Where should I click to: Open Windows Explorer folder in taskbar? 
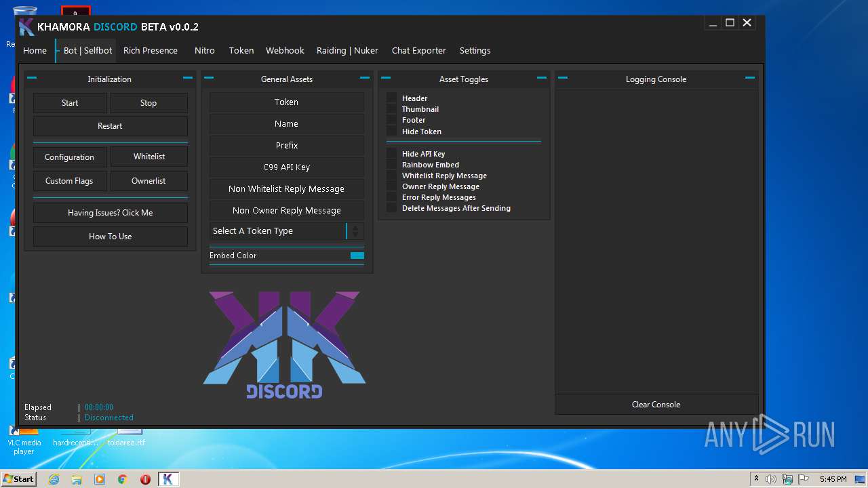tap(77, 479)
